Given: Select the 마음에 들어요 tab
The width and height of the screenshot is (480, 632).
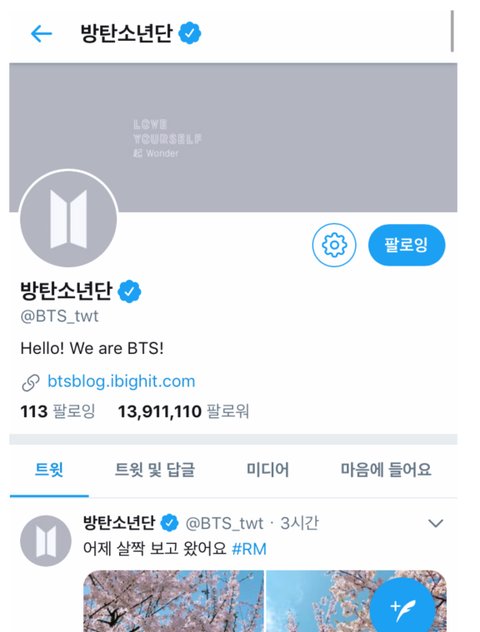Looking at the screenshot, I should tap(386, 470).
